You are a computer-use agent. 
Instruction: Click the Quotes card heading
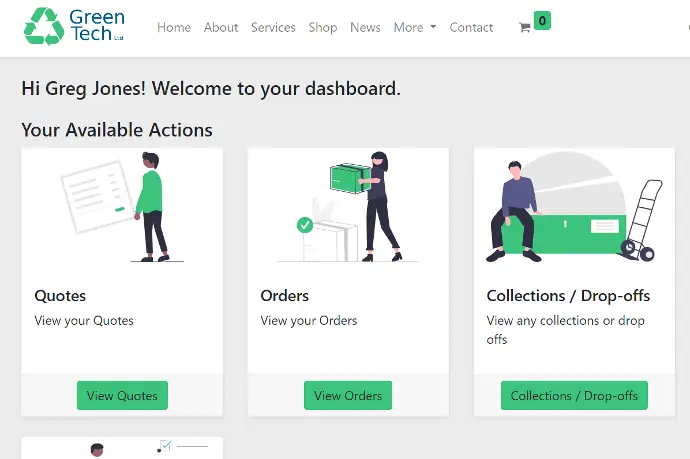(61, 296)
